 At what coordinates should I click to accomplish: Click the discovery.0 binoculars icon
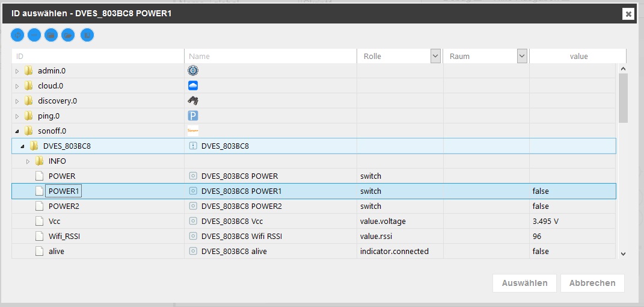(x=193, y=101)
